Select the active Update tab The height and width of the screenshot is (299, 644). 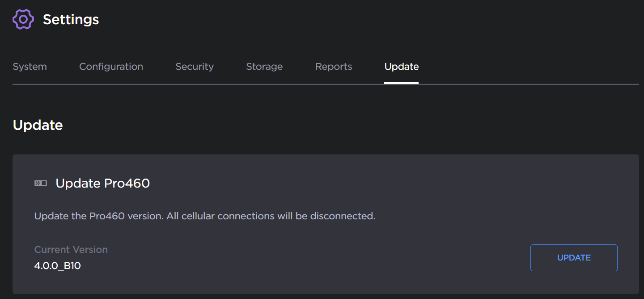click(401, 66)
